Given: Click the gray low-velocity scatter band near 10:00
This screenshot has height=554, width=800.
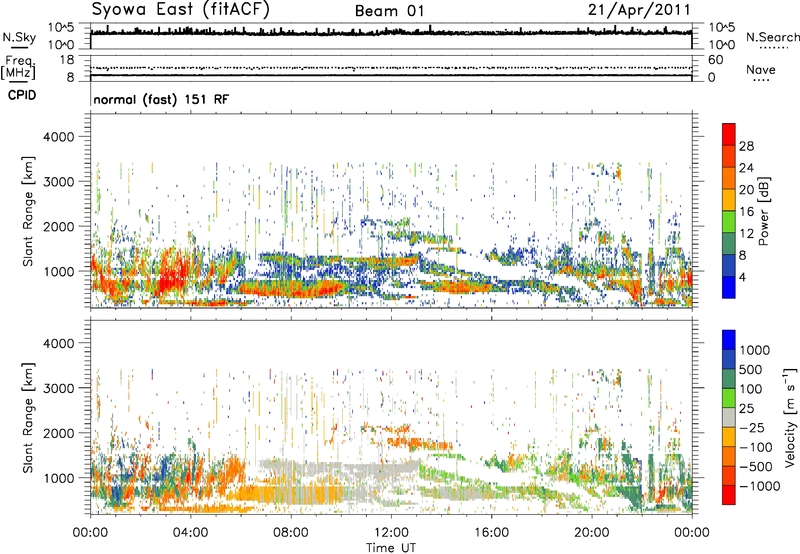Looking at the screenshot, I should tap(341, 469).
